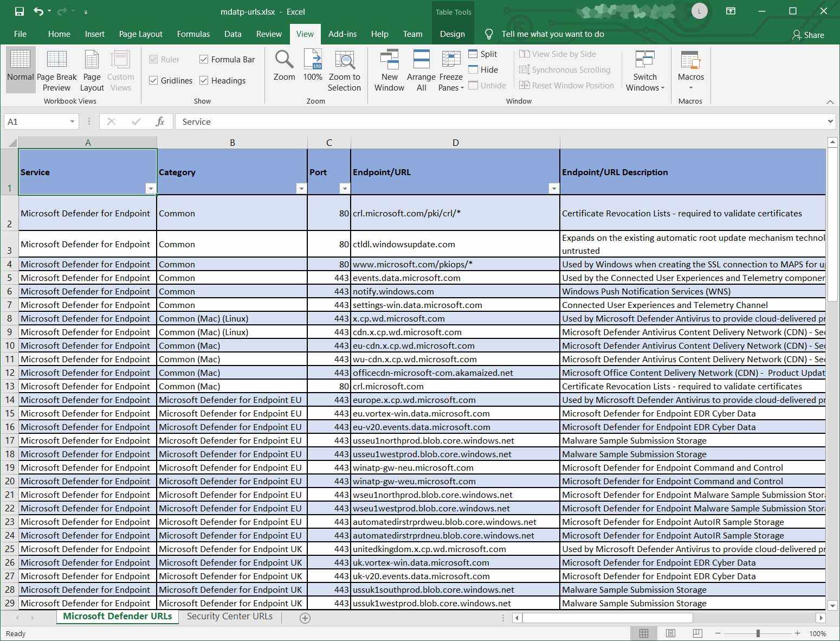840x641 pixels.
Task: Click Zoom to Selection
Action: click(344, 70)
